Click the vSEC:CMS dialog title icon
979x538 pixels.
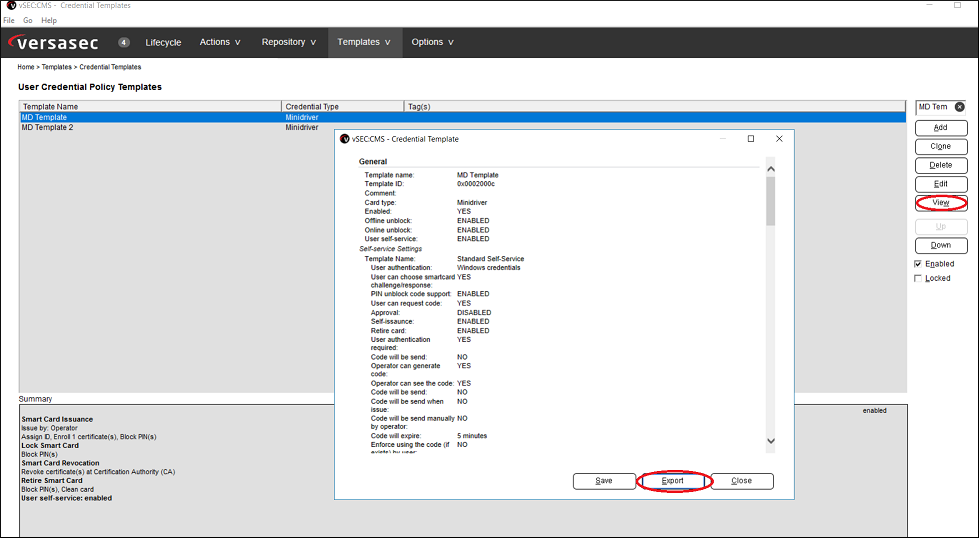[x=344, y=139]
